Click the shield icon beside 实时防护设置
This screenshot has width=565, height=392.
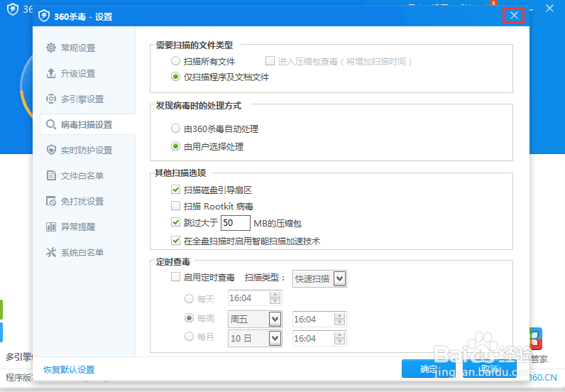pyautogui.click(x=51, y=150)
